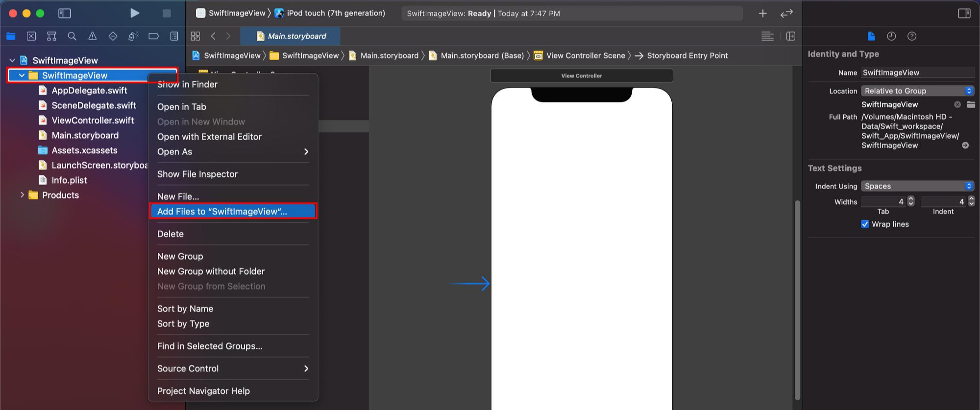
Task: Stop the running scheme
Action: tap(167, 13)
